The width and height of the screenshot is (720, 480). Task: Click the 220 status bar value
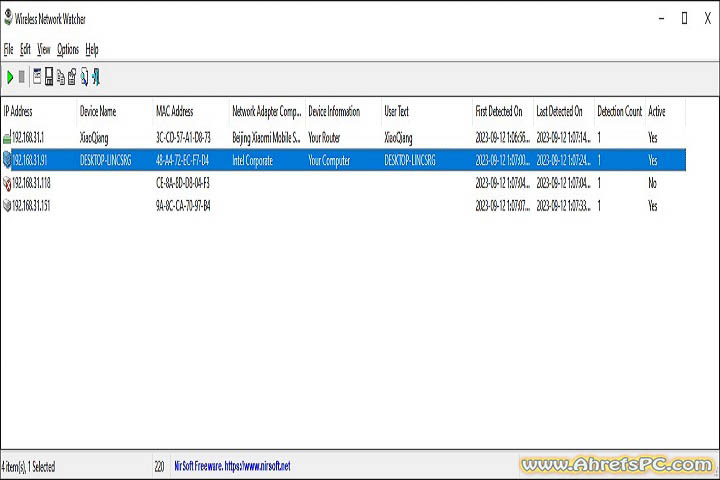[x=159, y=467]
